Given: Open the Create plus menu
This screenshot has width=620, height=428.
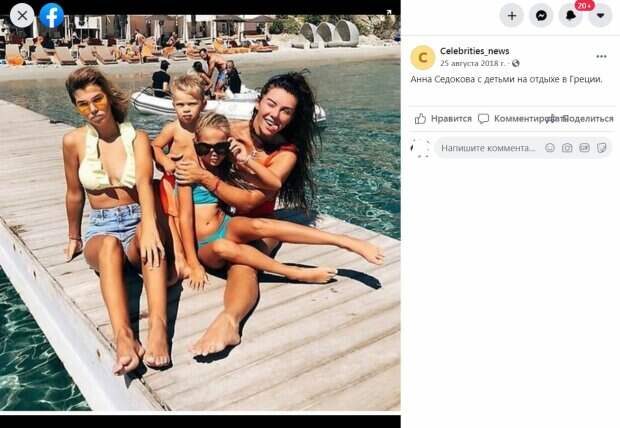Looking at the screenshot, I should [512, 15].
